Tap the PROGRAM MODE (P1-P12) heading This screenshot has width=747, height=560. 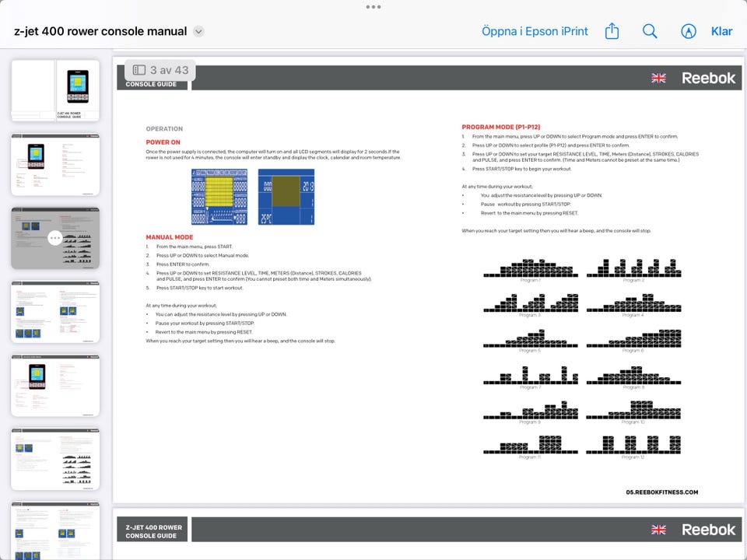coord(500,127)
